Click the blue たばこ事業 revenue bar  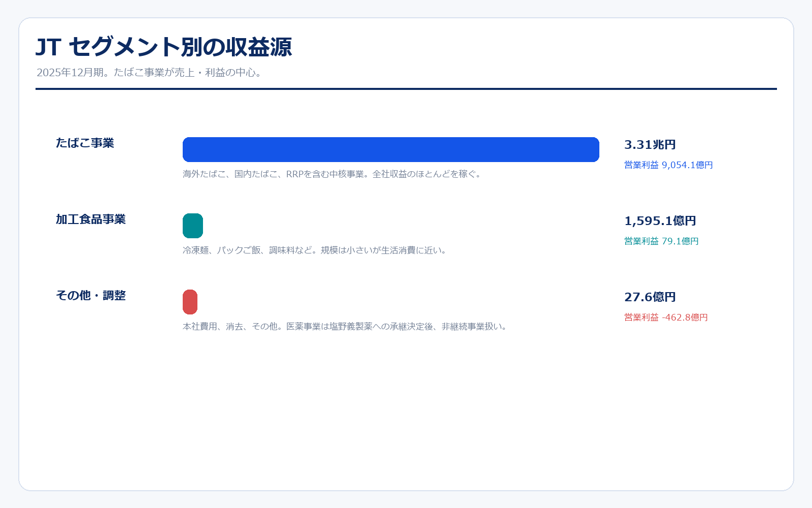[x=391, y=149]
